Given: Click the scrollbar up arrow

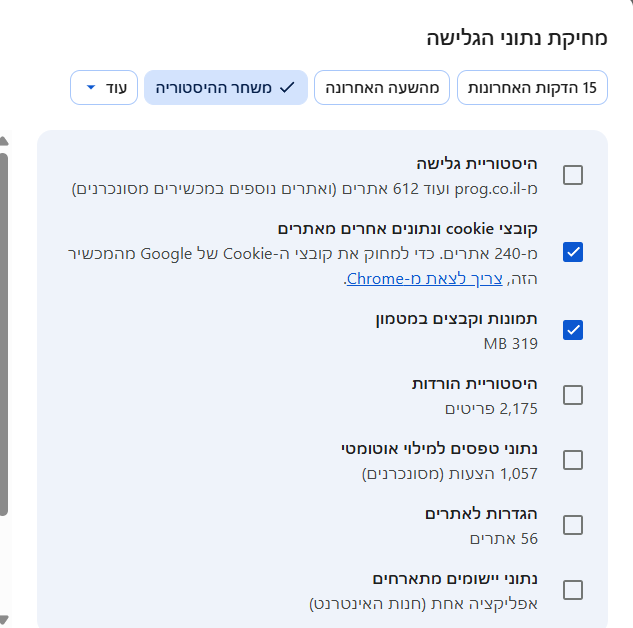Looking at the screenshot, I should point(4,141).
